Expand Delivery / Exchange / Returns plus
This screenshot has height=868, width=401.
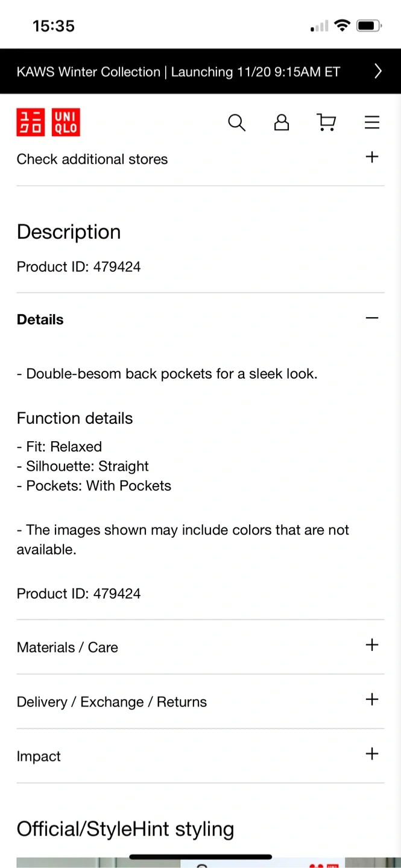point(372,700)
